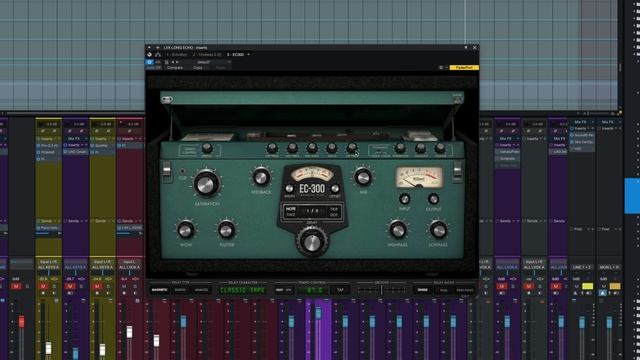The width and height of the screenshot is (640, 360).
Task: Click the Flutter knob
Action: point(226,230)
